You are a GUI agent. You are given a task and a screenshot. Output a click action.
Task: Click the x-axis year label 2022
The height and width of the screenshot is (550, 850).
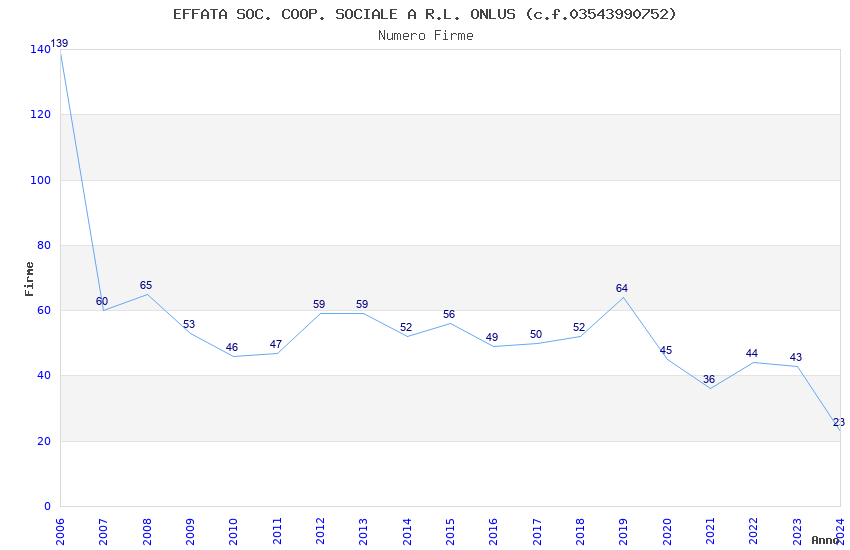click(x=754, y=532)
